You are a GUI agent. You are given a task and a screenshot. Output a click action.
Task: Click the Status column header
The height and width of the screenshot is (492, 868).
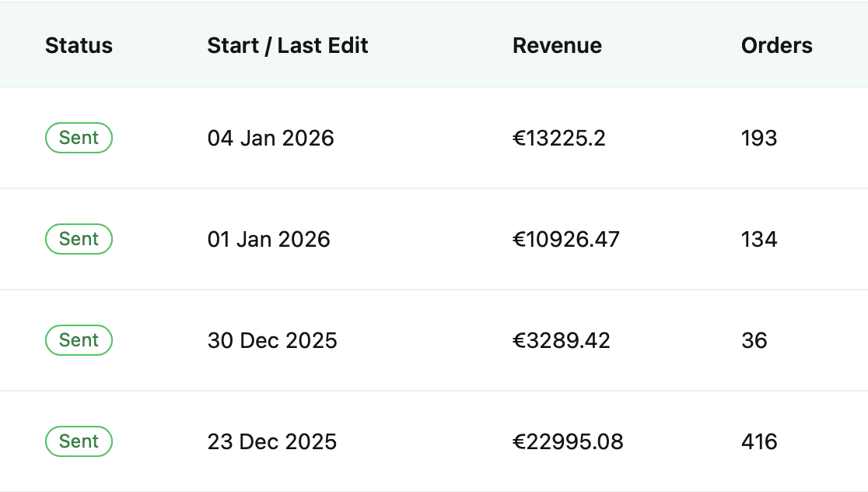[x=79, y=46]
